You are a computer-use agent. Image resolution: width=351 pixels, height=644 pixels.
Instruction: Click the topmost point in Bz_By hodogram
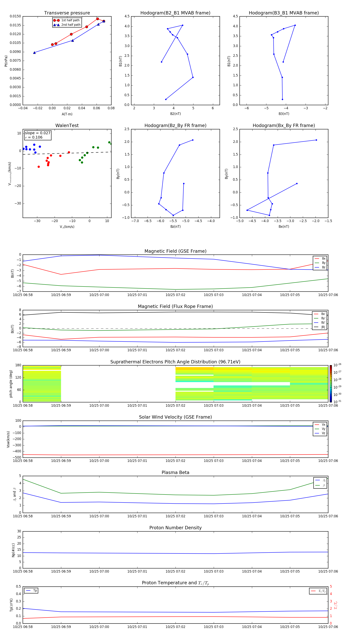coord(193,140)
